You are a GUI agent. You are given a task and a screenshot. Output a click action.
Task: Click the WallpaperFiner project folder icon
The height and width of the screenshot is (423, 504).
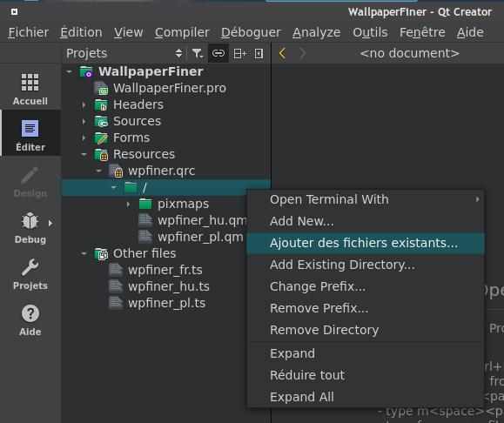click(86, 71)
